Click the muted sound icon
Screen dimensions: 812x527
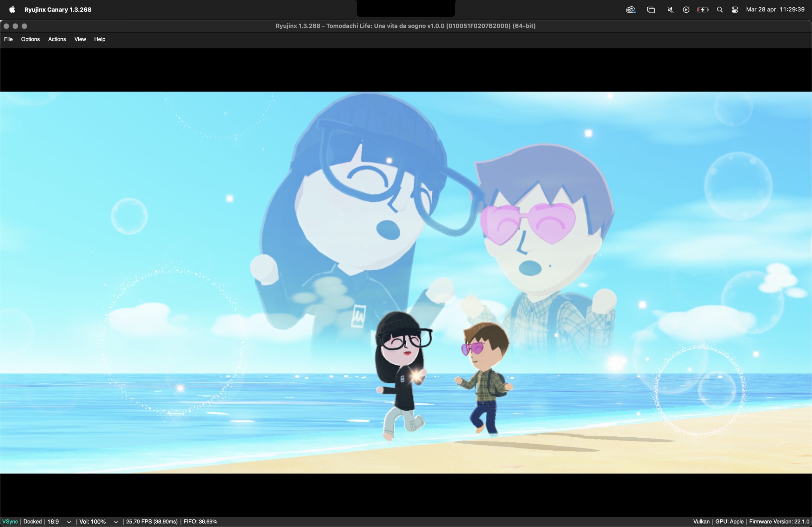coord(670,10)
